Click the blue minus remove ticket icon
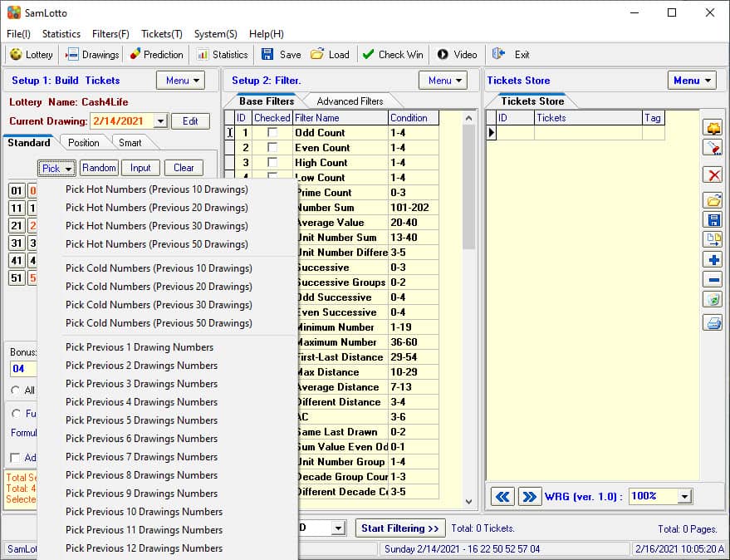 713,279
